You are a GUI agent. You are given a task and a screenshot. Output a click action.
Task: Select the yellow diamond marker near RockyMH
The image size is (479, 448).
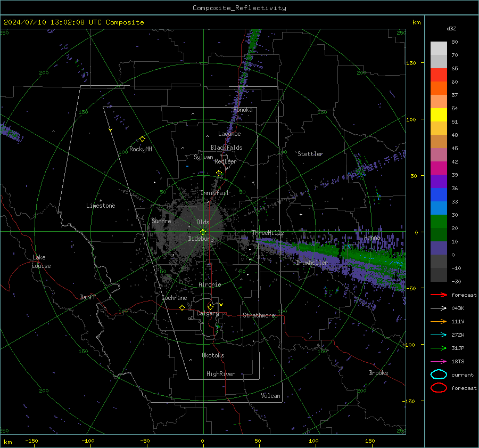(x=142, y=139)
